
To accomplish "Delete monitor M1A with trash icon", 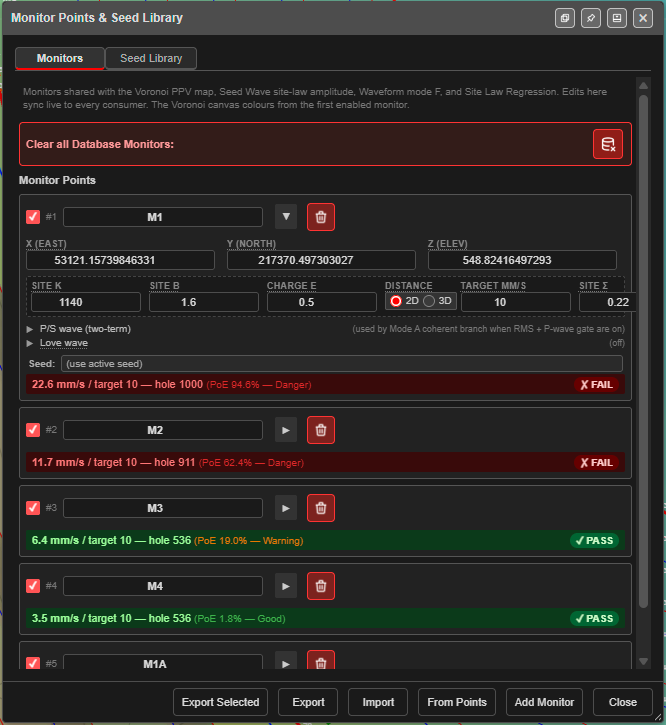I will coord(321,661).
